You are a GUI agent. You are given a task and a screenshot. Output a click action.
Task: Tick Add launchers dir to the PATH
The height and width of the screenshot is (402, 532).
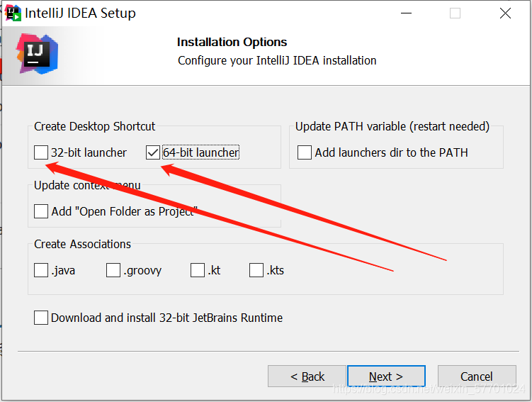pyautogui.click(x=305, y=152)
